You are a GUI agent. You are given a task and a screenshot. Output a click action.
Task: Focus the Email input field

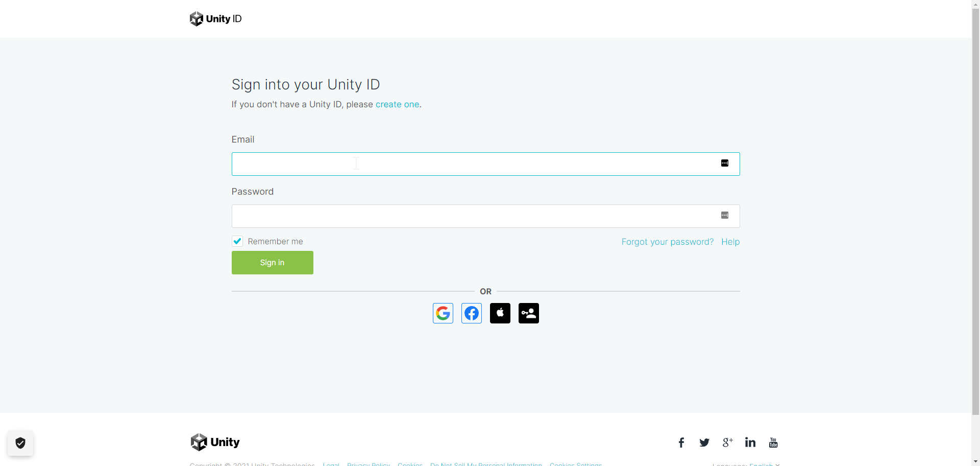point(486,164)
